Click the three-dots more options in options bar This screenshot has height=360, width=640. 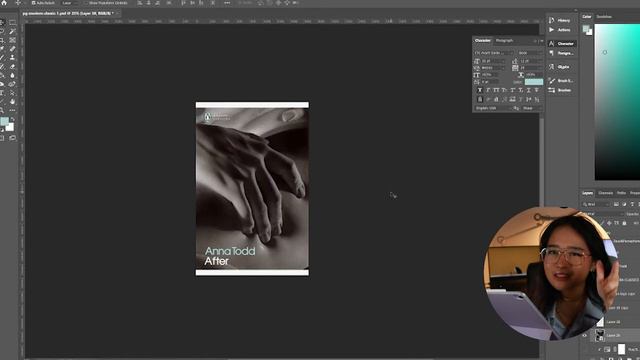tap(227, 3)
